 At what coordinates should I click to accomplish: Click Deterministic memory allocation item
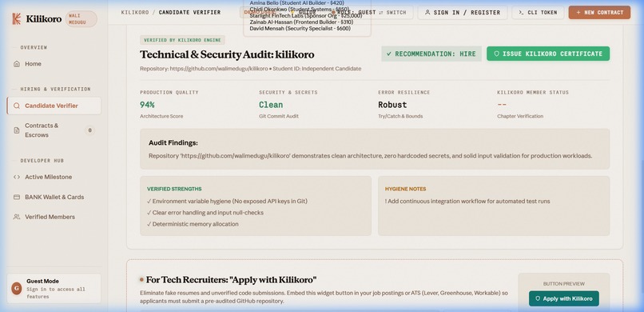(193, 224)
